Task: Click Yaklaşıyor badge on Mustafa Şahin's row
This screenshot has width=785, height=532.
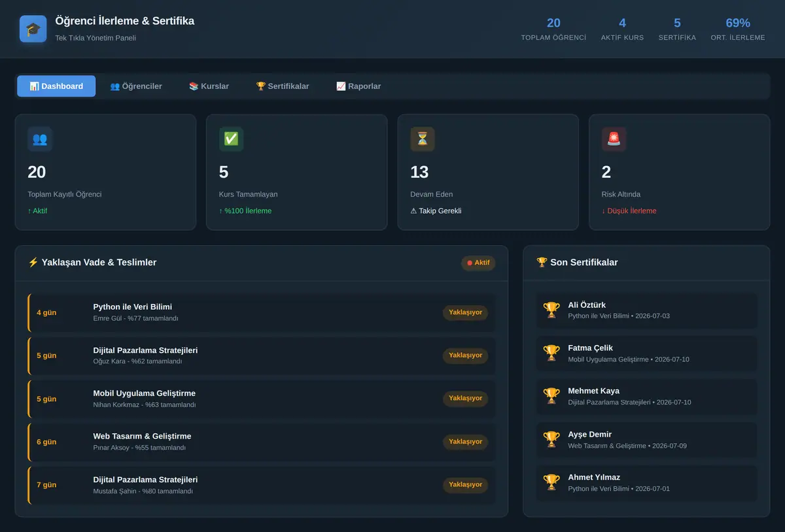Action: 465,485
